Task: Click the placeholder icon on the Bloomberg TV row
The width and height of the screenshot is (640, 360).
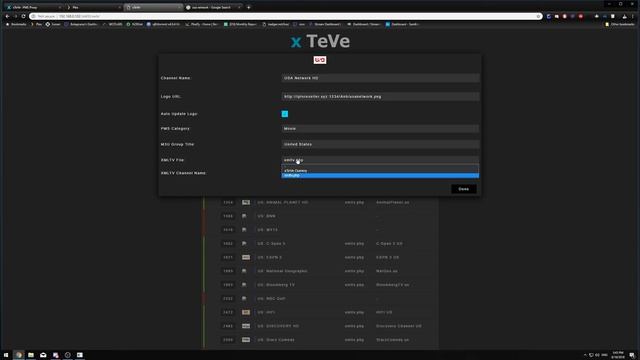Action: click(x=244, y=284)
